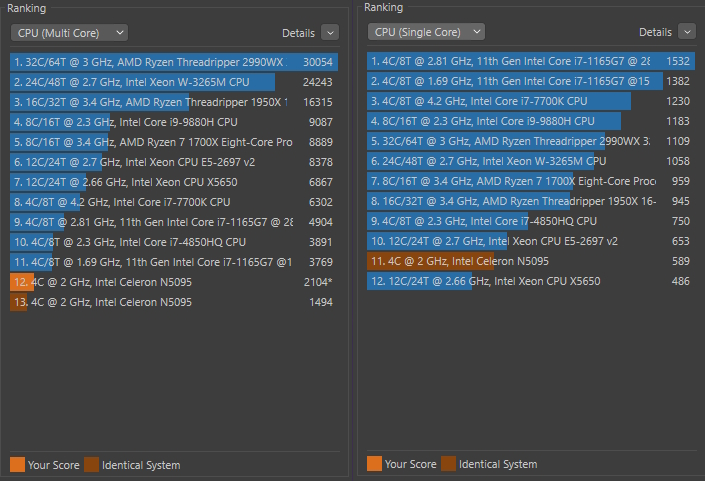Expand Details arrow in Single Core panel
Image resolution: width=705 pixels, height=481 pixels.
[x=687, y=32]
